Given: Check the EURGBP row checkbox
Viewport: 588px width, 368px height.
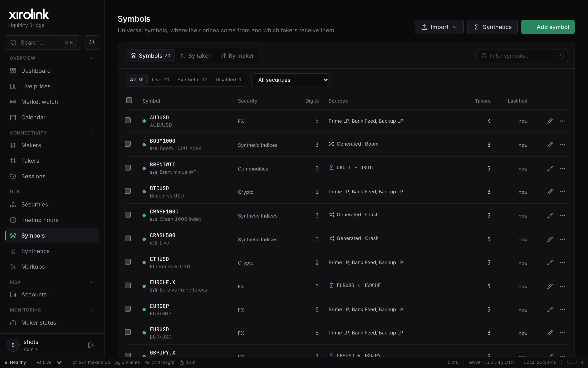Looking at the screenshot, I should pos(128,309).
